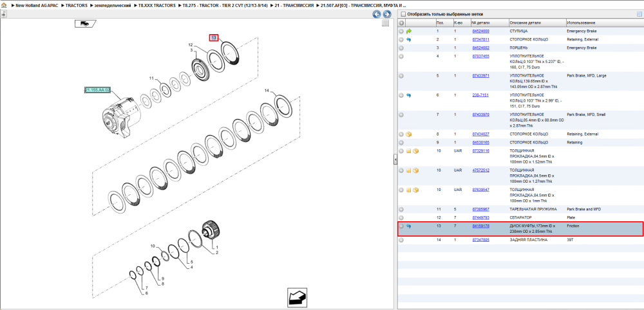Open part number link 238-7151
Image resolution: width=644 pixels, height=310 pixels.
[479, 95]
